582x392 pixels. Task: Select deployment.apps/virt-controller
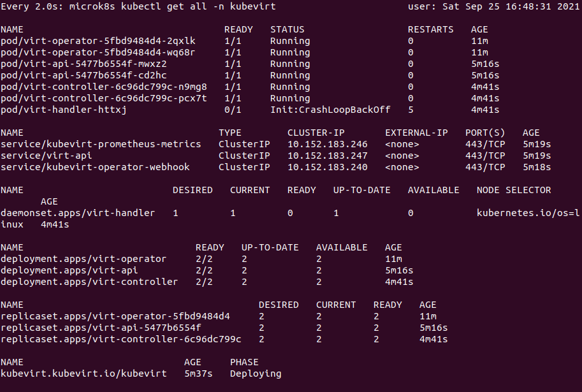[89, 282]
